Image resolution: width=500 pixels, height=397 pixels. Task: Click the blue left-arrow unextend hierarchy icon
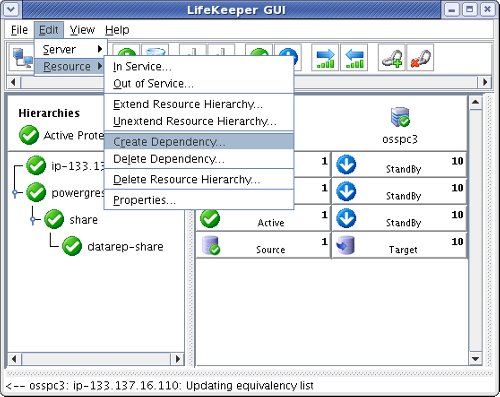pyautogui.click(x=354, y=58)
